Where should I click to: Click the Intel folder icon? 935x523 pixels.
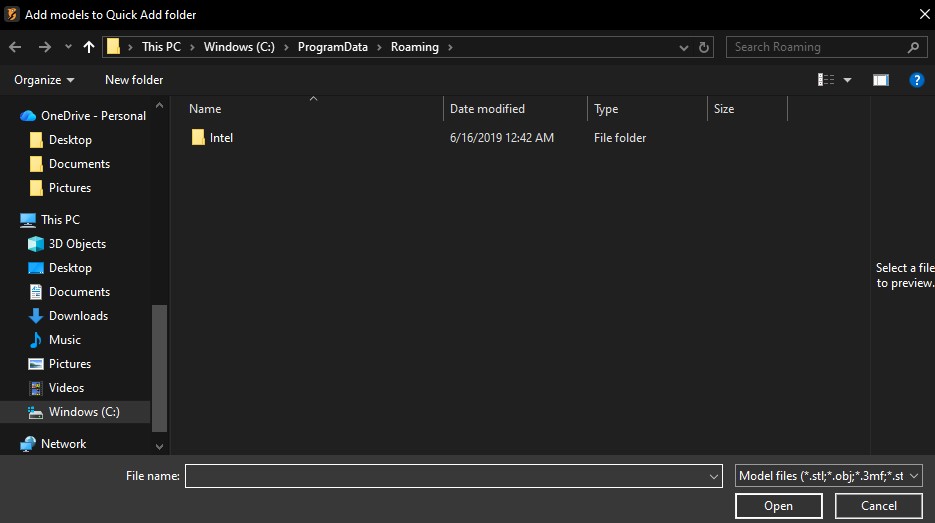point(198,137)
